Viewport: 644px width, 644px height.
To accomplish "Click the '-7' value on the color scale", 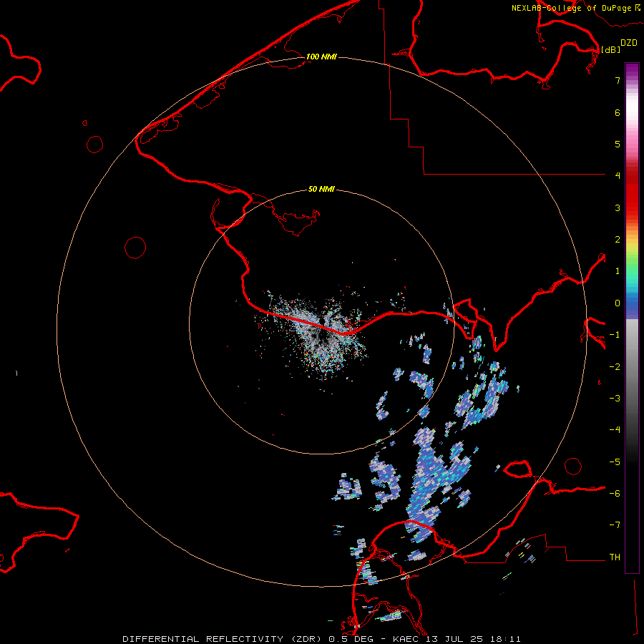I will [615, 525].
